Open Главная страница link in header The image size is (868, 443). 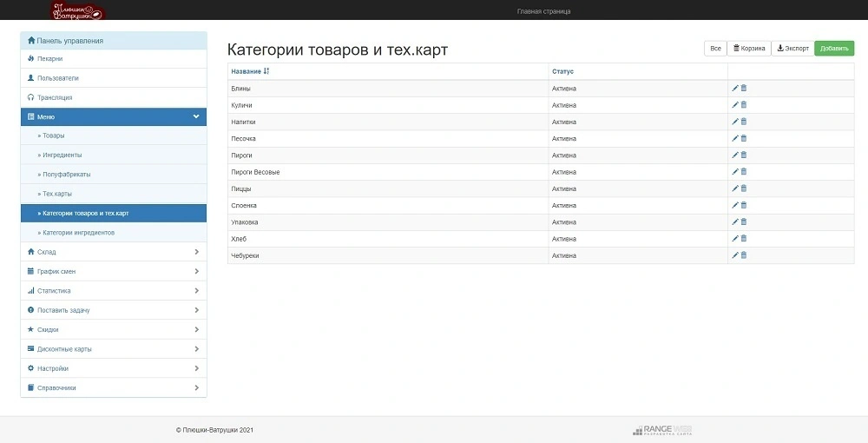[x=543, y=11]
